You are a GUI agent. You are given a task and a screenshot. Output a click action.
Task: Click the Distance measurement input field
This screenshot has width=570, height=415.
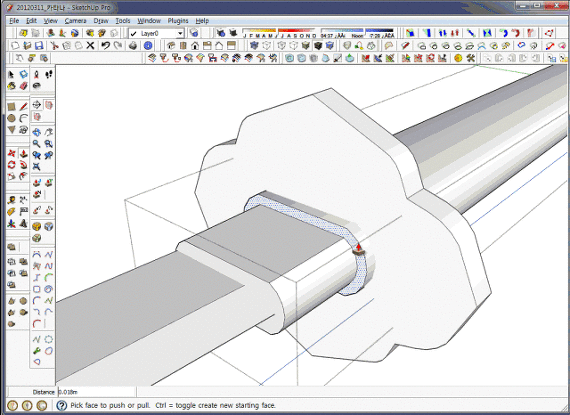97,392
